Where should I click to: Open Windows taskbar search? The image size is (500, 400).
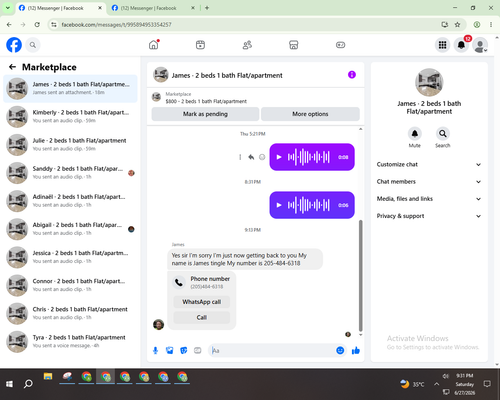point(28,384)
